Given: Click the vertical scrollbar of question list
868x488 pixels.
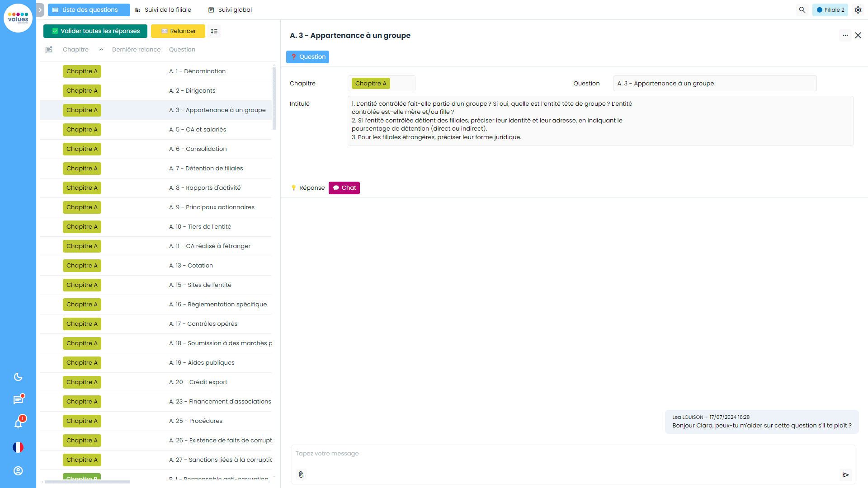Looking at the screenshot, I should click(274, 98).
